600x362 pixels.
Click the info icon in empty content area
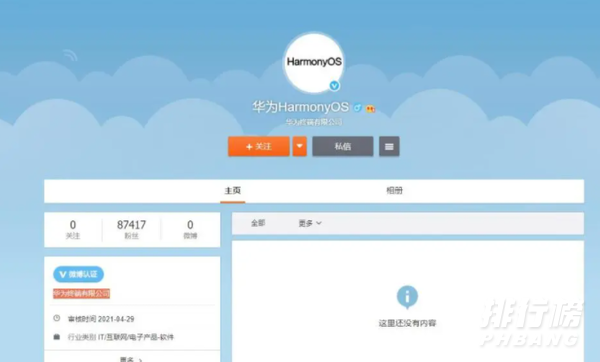(407, 297)
